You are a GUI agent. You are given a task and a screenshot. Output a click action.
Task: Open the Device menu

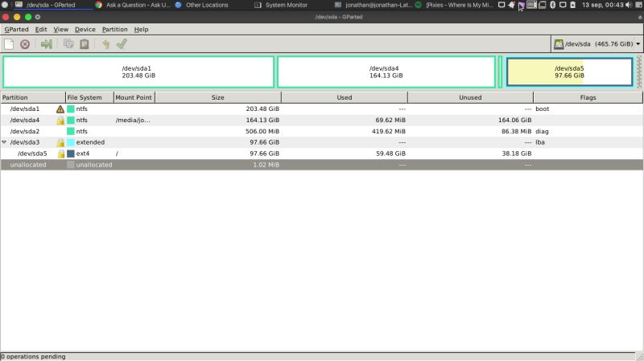[x=85, y=30]
